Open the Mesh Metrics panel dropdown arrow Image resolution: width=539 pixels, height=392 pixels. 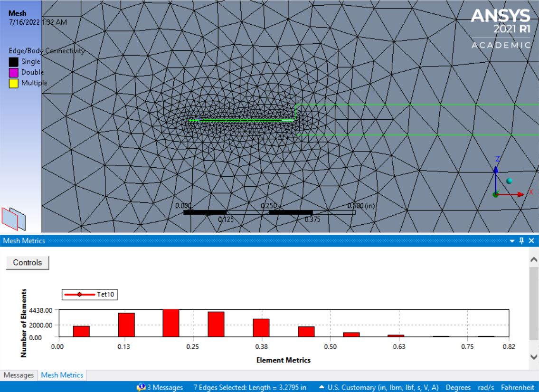512,241
